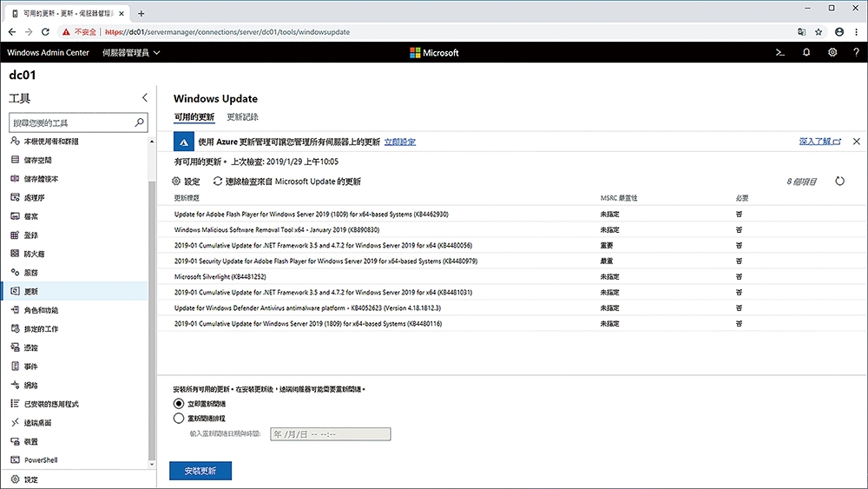Open the Registry (登錄) tool icon
868x489 pixels.
[15, 235]
